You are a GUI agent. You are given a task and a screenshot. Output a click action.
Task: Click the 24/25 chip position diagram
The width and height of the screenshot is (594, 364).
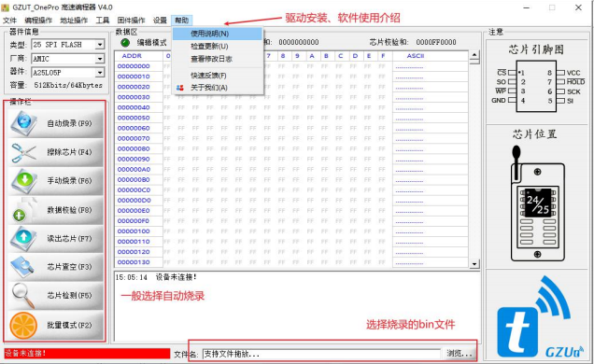(x=538, y=203)
